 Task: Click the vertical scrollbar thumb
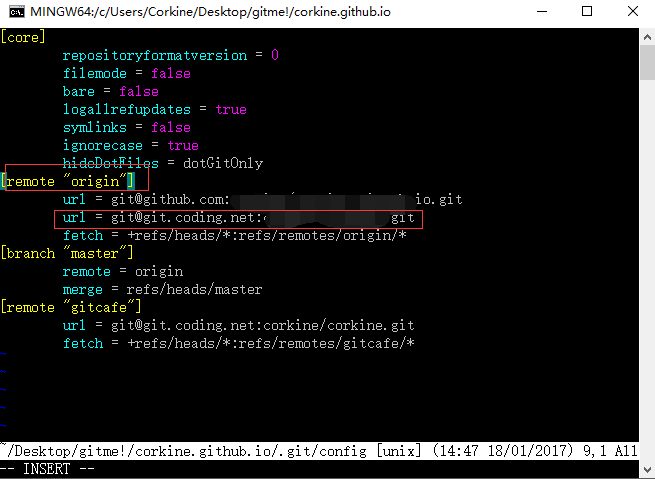coord(646,62)
